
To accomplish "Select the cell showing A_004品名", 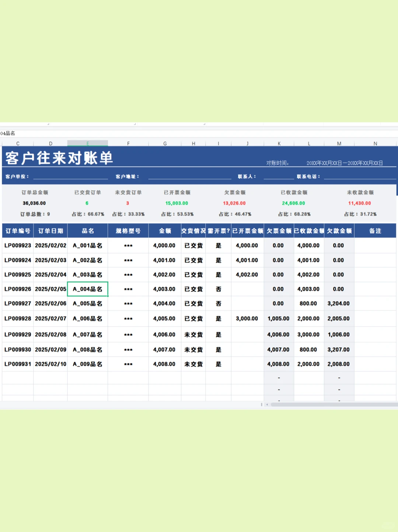I will [x=88, y=289].
